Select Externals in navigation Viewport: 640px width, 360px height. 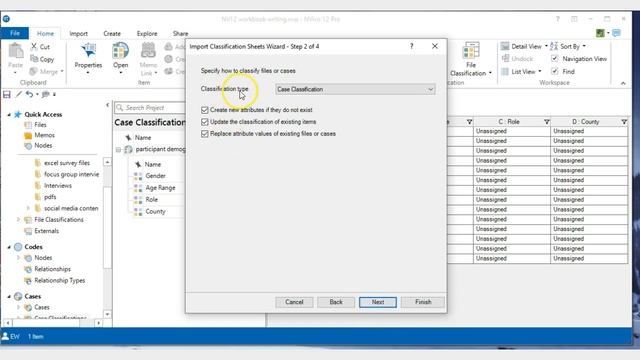coord(47,231)
